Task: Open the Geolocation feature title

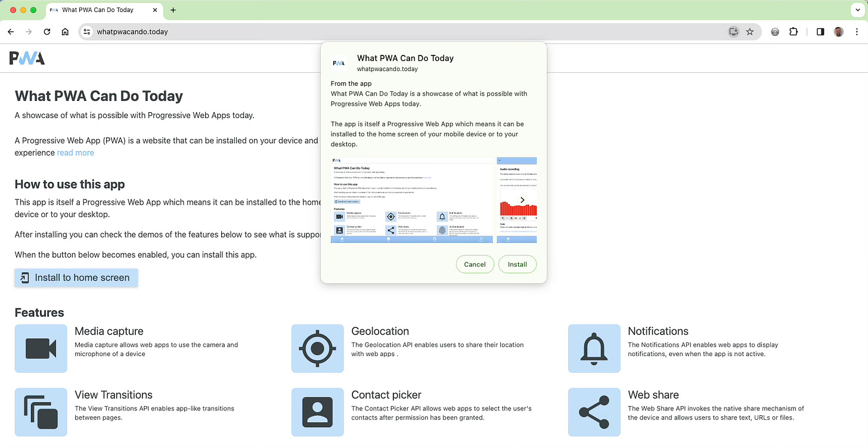Action: pyautogui.click(x=380, y=331)
